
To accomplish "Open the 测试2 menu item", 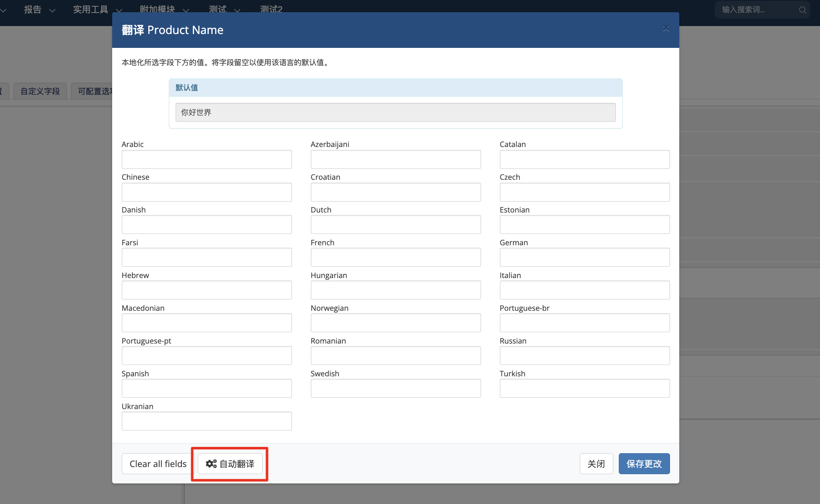I will click(271, 9).
